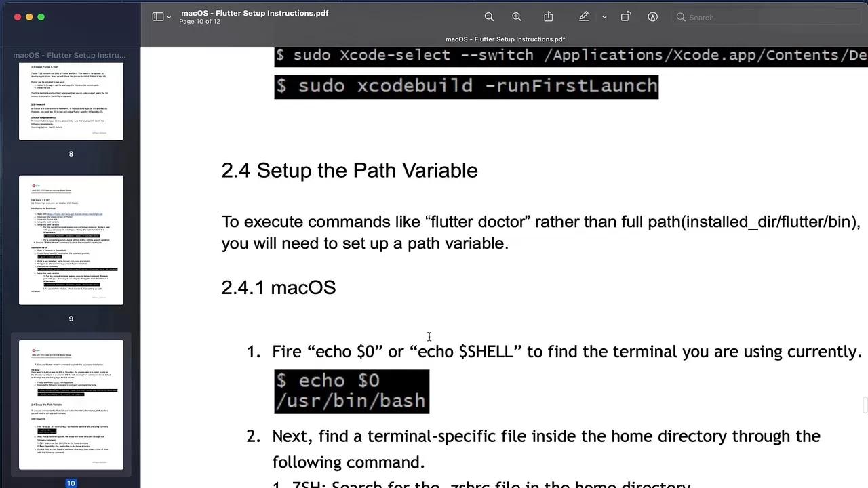Click the page 10 number badge
The image size is (868, 488).
click(x=71, y=483)
